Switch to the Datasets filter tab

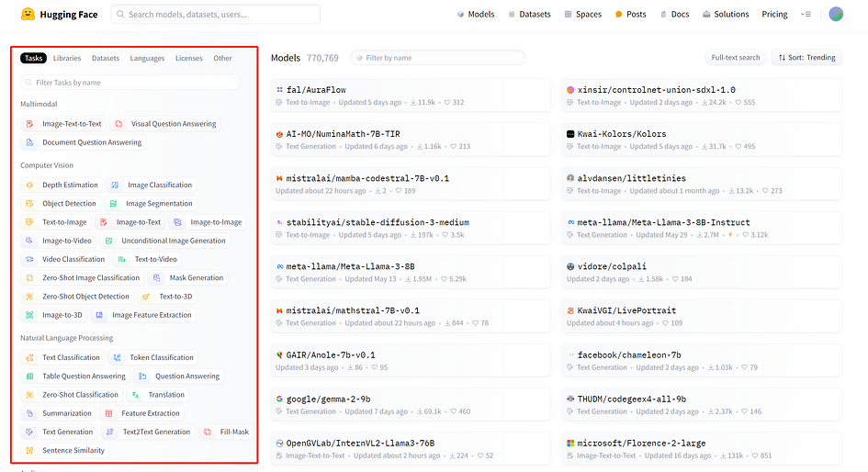click(106, 58)
